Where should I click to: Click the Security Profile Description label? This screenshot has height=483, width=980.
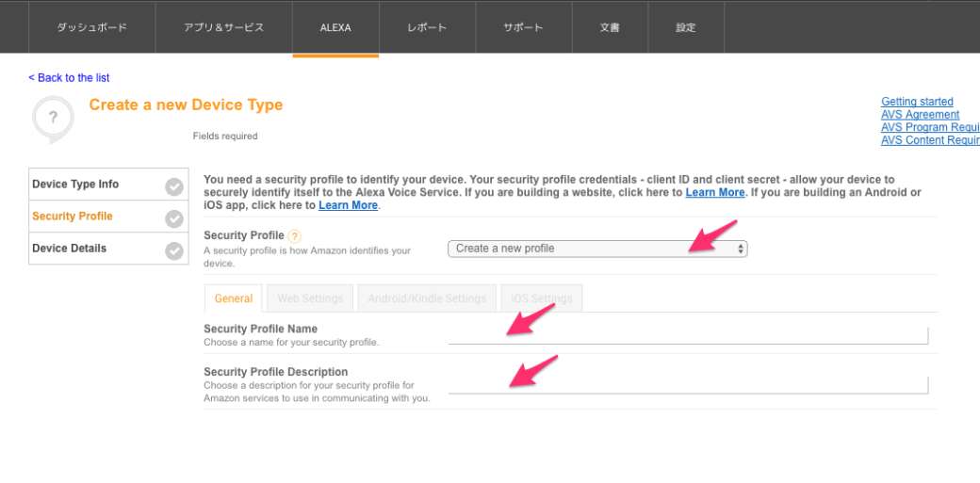click(x=275, y=371)
